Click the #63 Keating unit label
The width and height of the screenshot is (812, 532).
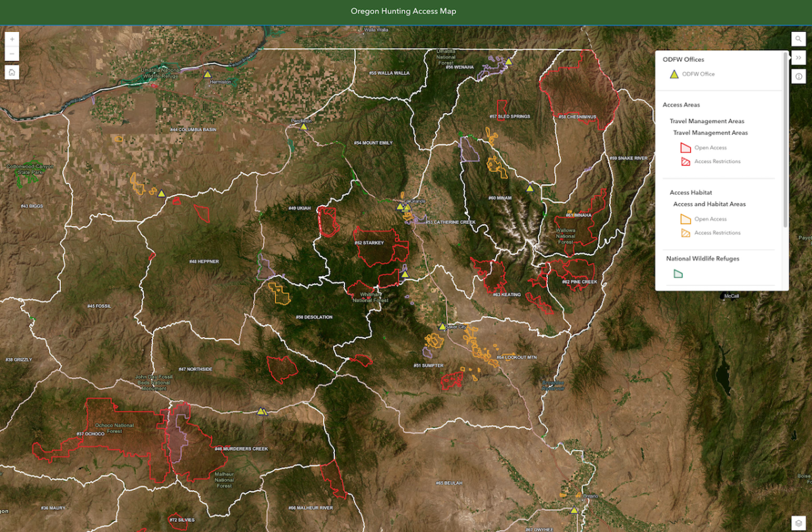pyautogui.click(x=507, y=294)
